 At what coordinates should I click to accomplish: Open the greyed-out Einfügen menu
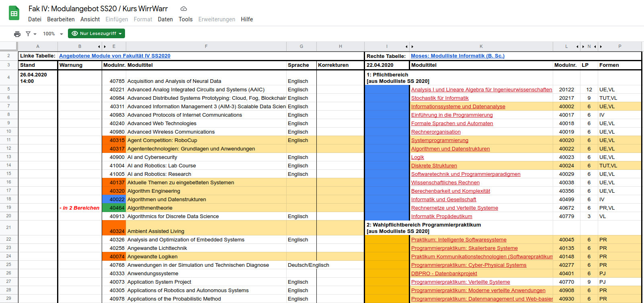tap(117, 19)
